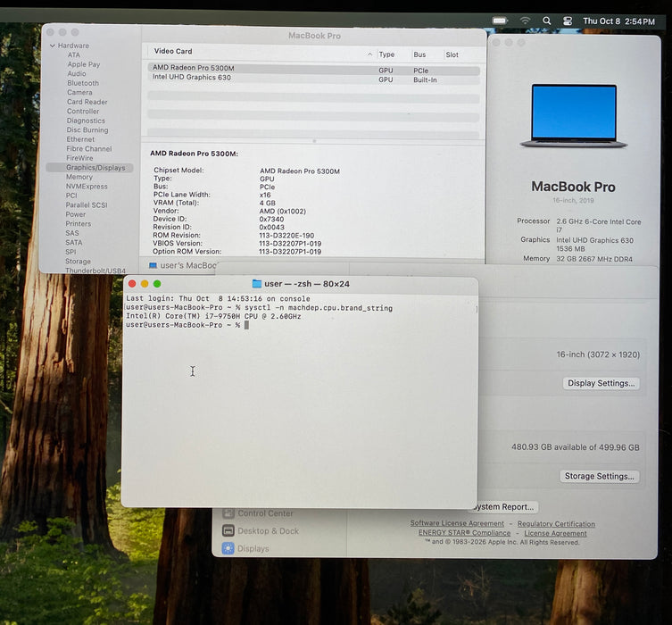Select Diagnostics in hardware sidebar
The width and height of the screenshot is (672, 625).
pyautogui.click(x=86, y=121)
